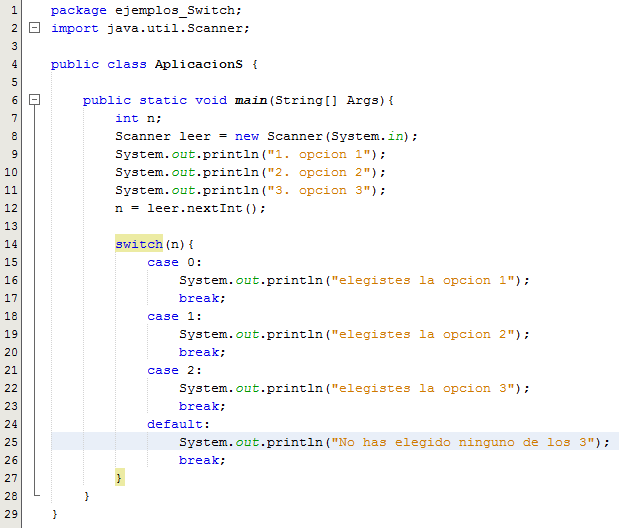The width and height of the screenshot is (619, 528).
Task: Click the highlighted closing brace on line 27
Action: click(120, 478)
